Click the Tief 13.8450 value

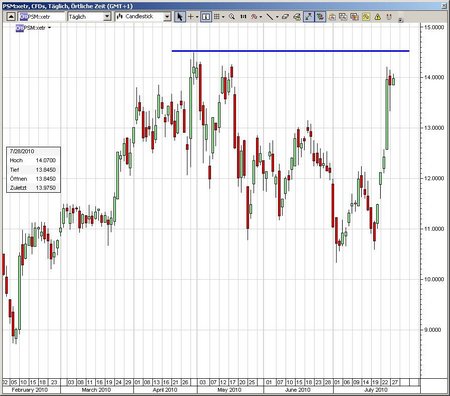[x=46, y=170]
